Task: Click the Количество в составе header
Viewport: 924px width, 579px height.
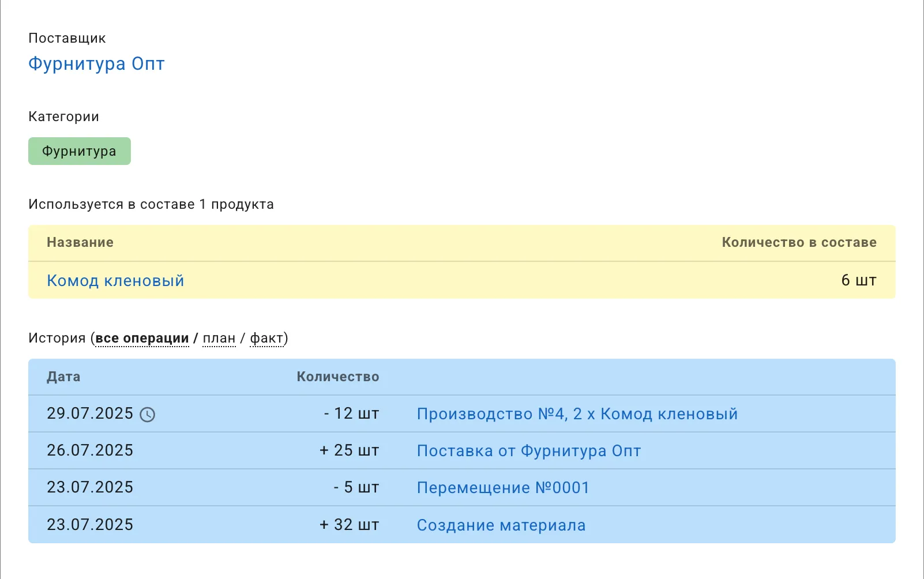Action: pos(799,243)
